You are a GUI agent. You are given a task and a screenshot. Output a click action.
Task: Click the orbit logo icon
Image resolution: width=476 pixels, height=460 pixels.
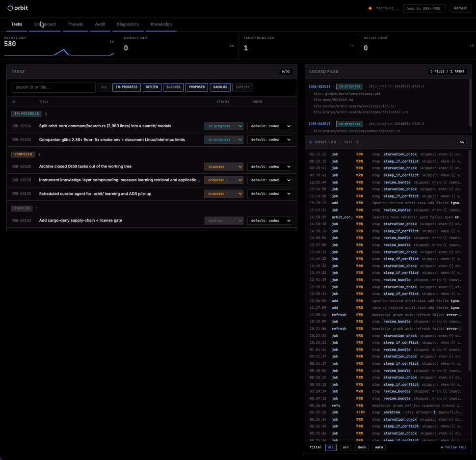pos(10,8)
